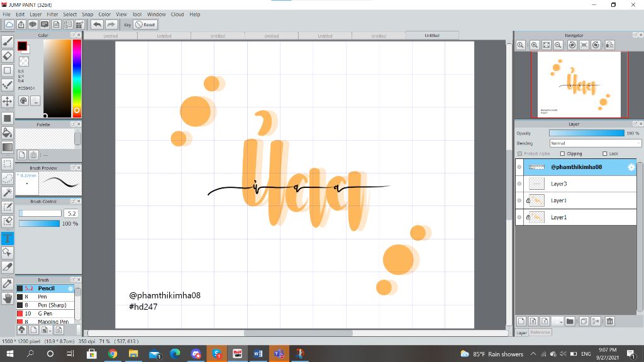Open the Filter menu
Image resolution: width=644 pixels, height=362 pixels.
pyautogui.click(x=52, y=14)
